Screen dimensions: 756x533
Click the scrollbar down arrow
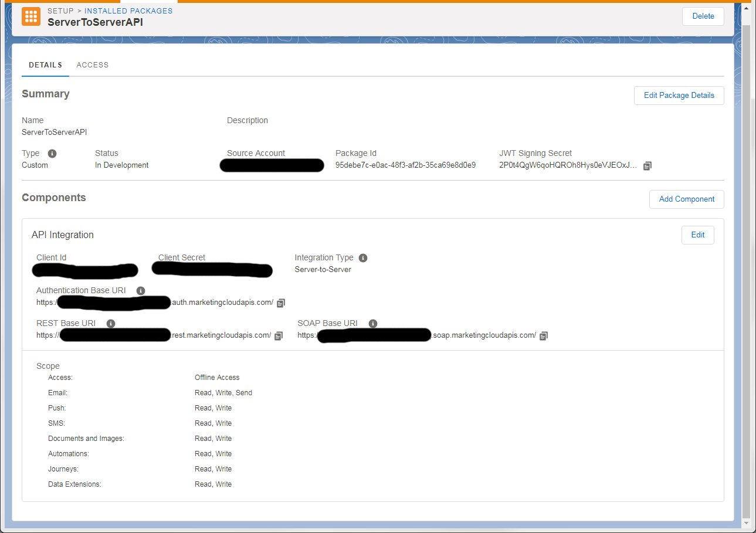pos(746,523)
